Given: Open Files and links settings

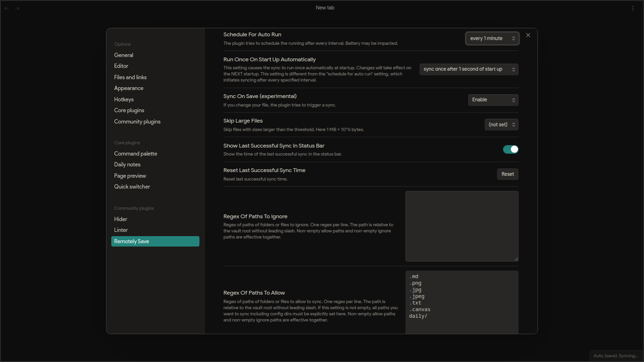Looking at the screenshot, I should pos(155,77).
